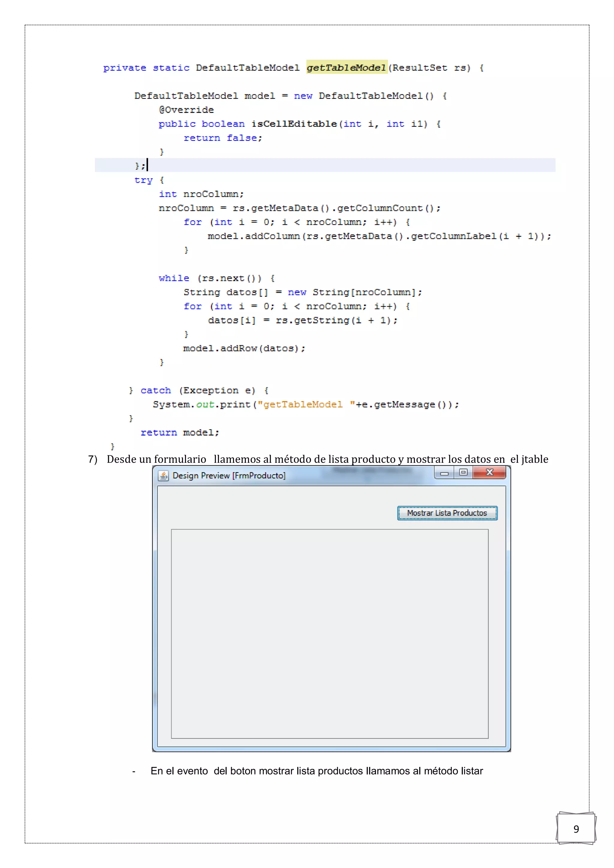Click the Design Preview [FrmProducto] title text
Image resolution: width=614 pixels, height=868 pixels.
pos(229,476)
